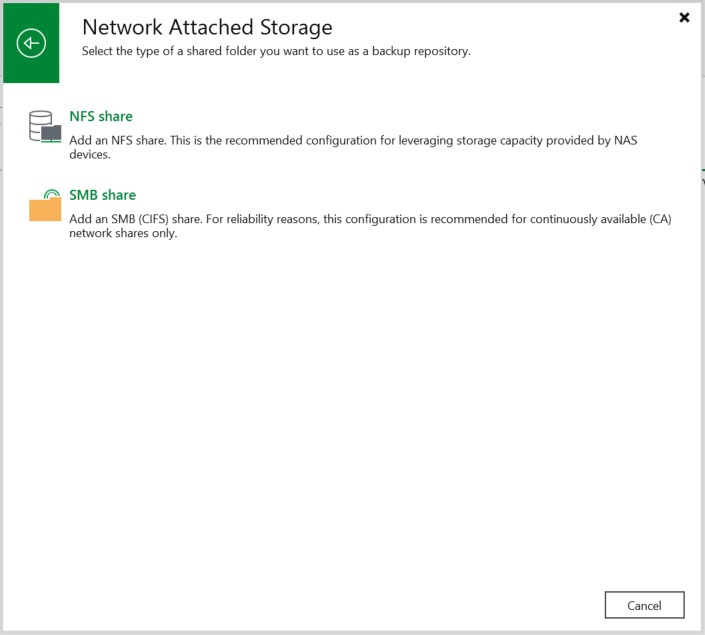This screenshot has height=635, width=705.
Task: Click the NFS share description text
Action: pyautogui.click(x=353, y=147)
